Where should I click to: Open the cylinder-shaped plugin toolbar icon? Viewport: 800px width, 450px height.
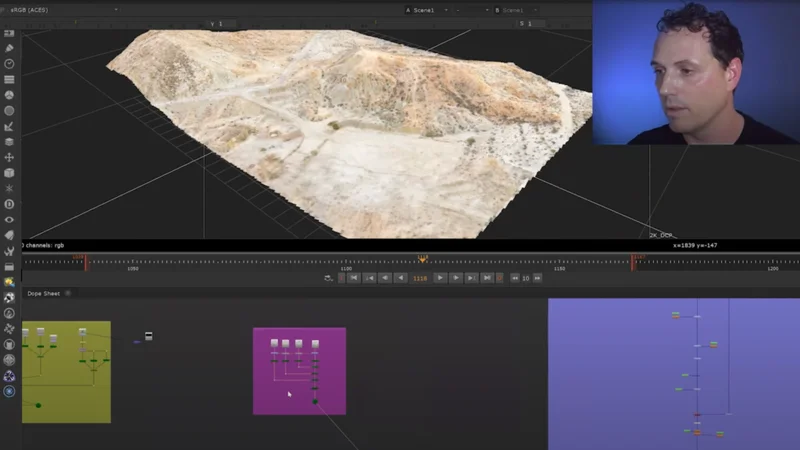pyautogui.click(x=9, y=344)
